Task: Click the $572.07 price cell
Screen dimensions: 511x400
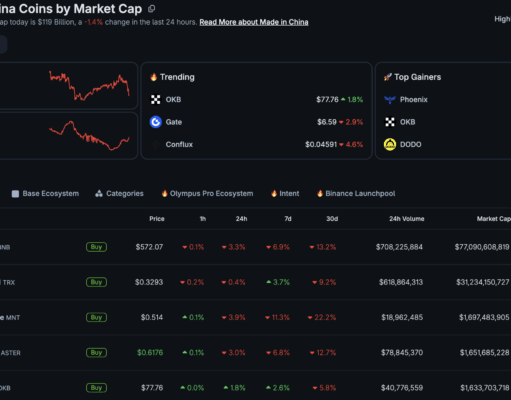Action: (149, 247)
